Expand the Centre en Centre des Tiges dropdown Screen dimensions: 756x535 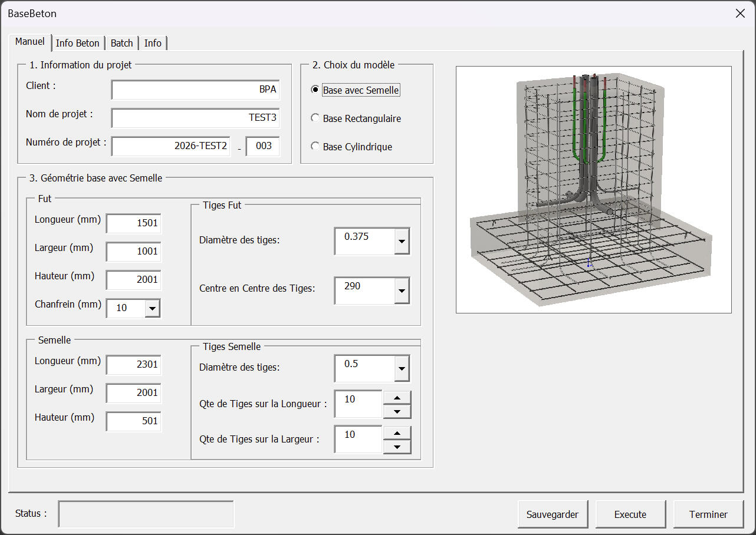(401, 290)
